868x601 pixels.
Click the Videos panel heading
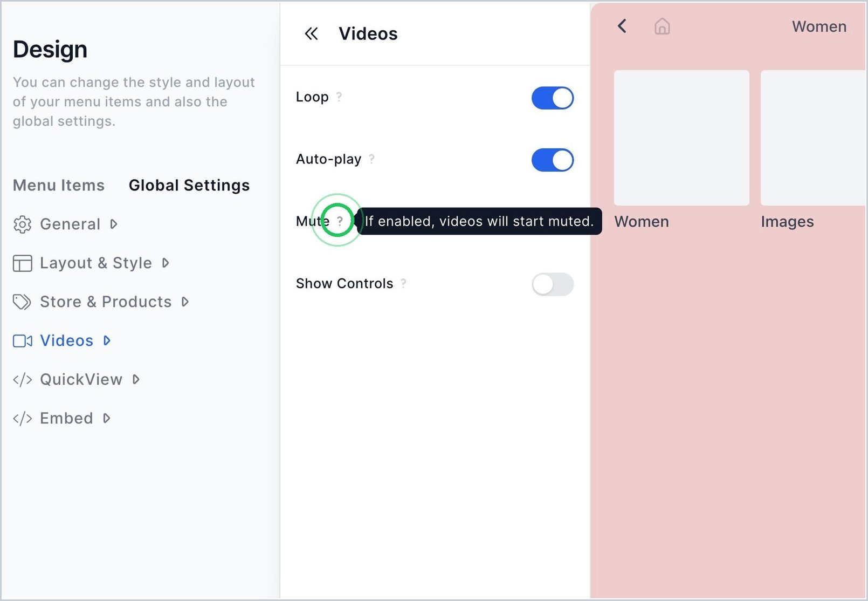pos(368,34)
